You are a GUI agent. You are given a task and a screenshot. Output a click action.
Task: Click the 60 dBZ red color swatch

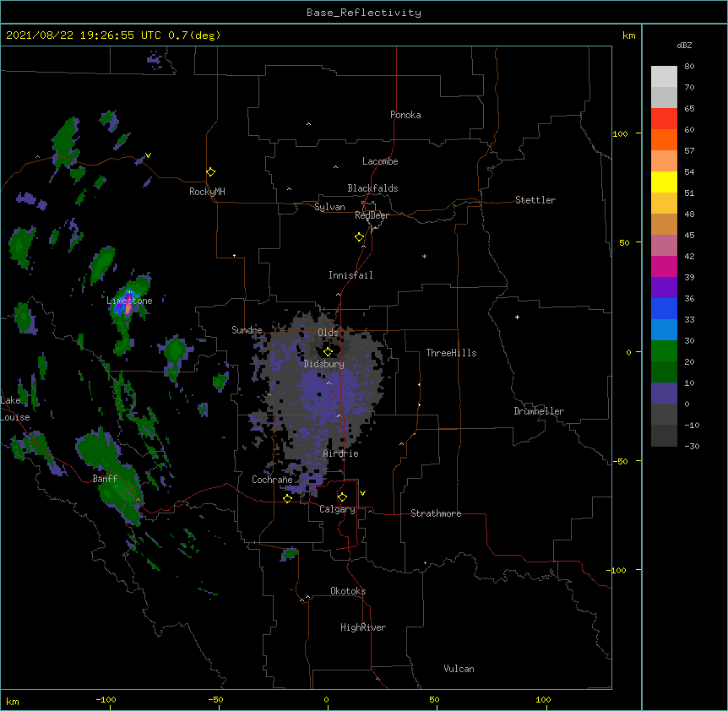[664, 118]
